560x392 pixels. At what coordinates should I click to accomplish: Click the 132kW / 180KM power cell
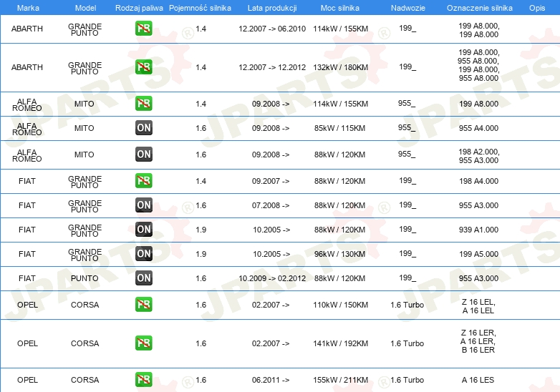(340, 67)
